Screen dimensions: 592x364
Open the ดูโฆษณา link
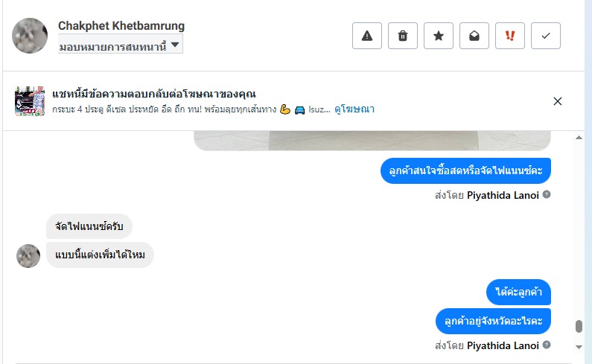354,109
